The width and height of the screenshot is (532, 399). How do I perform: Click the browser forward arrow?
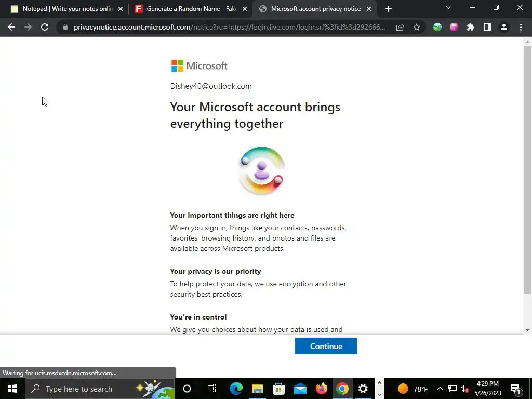pos(28,27)
